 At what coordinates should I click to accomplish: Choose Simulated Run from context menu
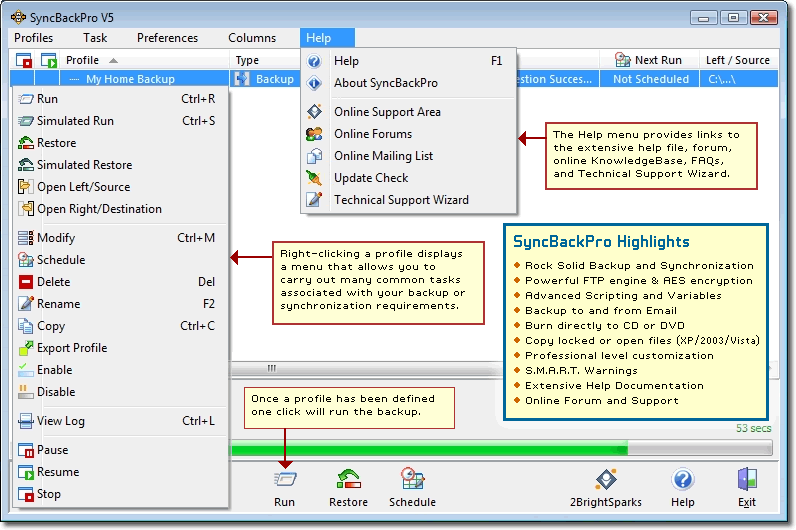pyautogui.click(x=121, y=121)
